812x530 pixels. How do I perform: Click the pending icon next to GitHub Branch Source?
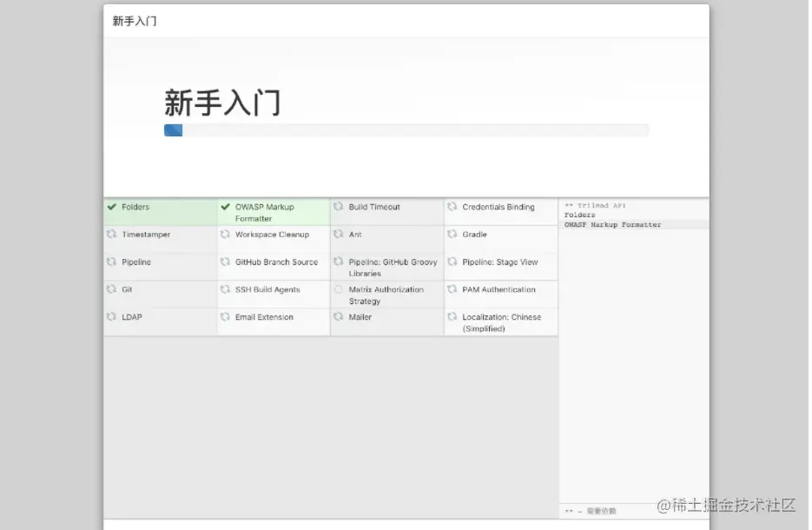[x=225, y=262]
